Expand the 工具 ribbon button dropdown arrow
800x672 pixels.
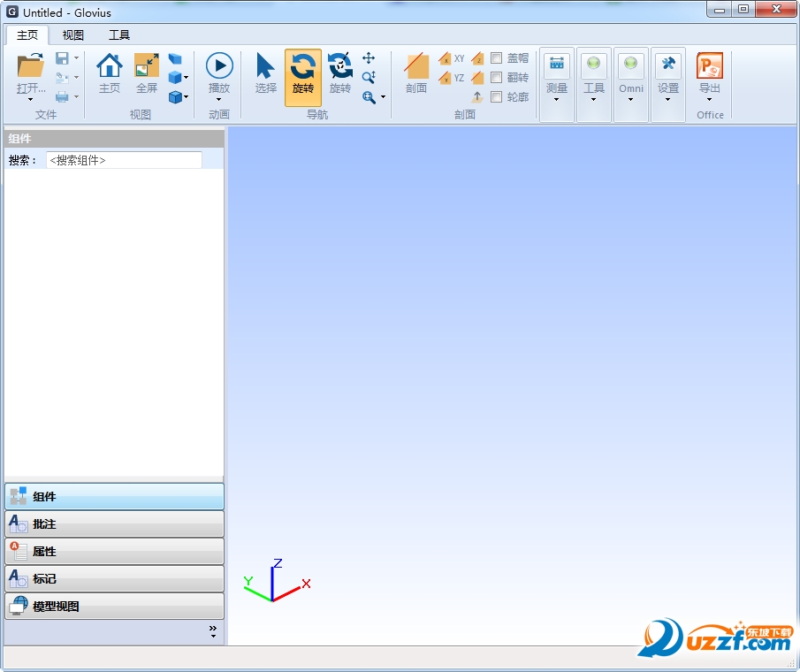(593, 100)
